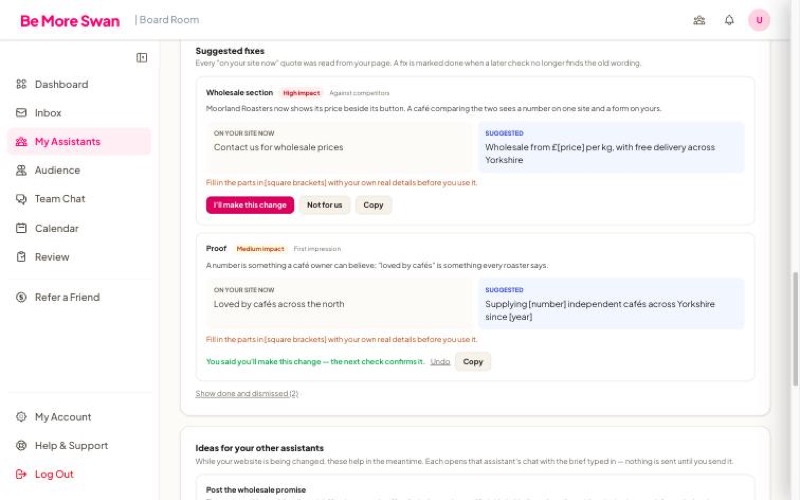This screenshot has height=500, width=800.
Task: Click 'First impression' tag
Action: (317, 249)
